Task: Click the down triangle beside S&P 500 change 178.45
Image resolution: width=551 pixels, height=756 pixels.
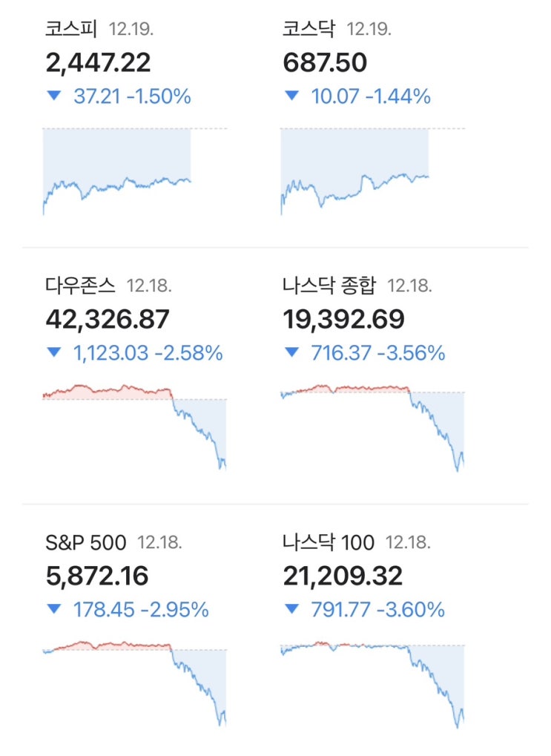Action: pos(53,611)
